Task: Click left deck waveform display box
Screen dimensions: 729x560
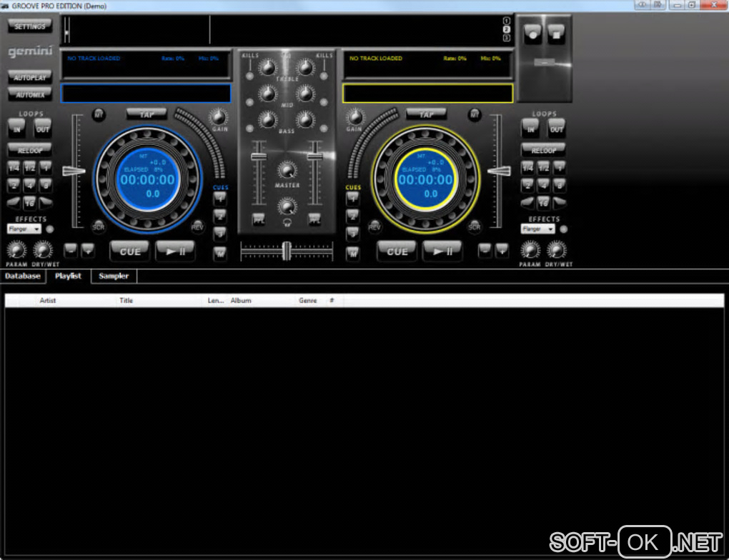Action: (x=146, y=93)
